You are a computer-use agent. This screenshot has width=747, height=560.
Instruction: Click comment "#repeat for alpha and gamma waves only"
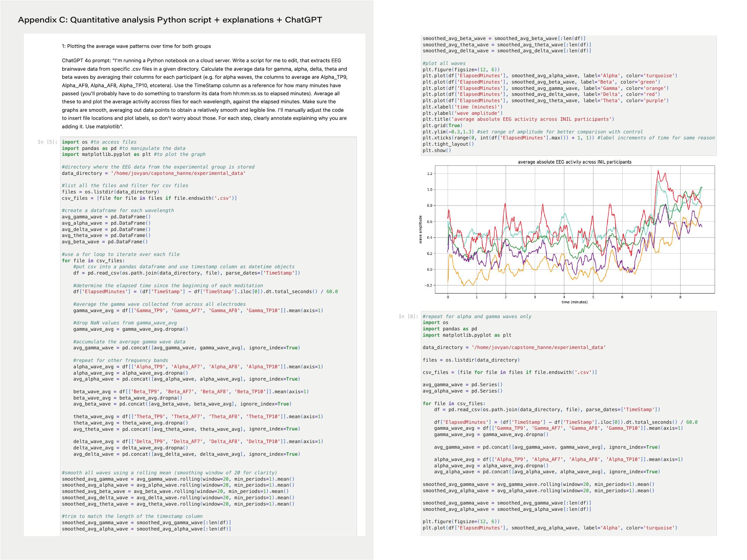click(x=477, y=316)
